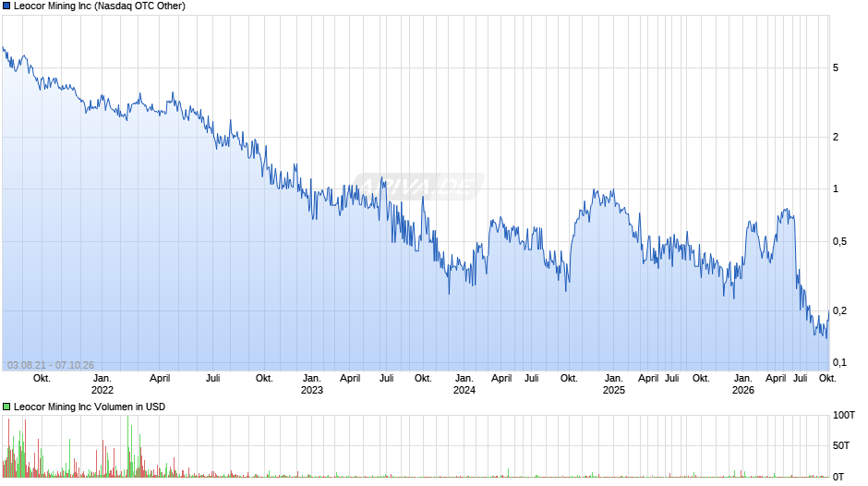This screenshot has width=868, height=486.
Task: Click the volume axis value '100T'
Action: [844, 416]
